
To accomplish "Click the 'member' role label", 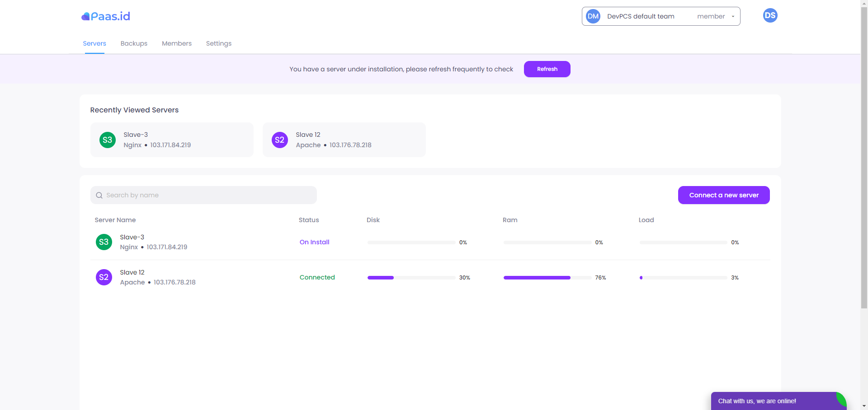I will point(711,16).
